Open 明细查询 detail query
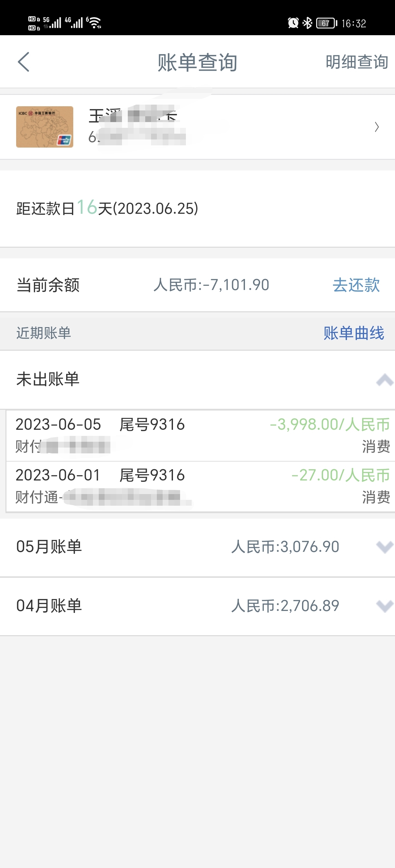 click(357, 62)
